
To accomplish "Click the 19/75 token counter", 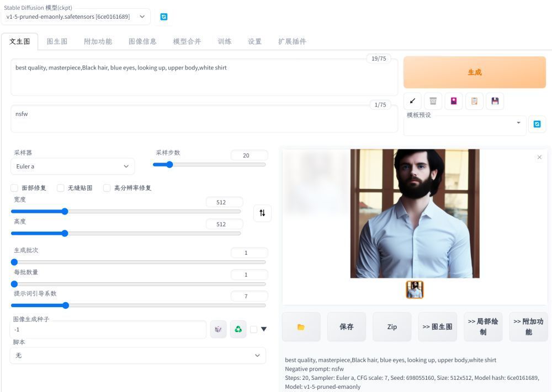I will 379,58.
